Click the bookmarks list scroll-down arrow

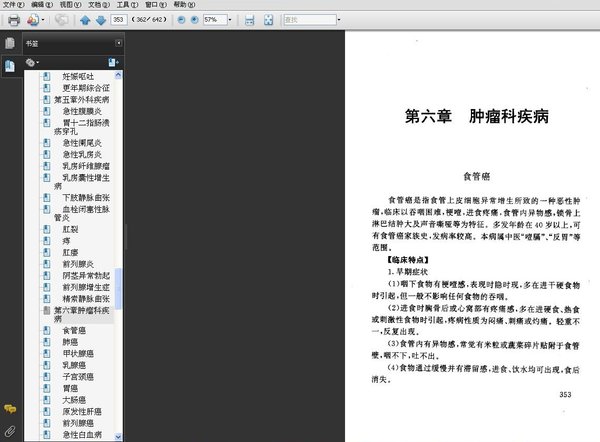pyautogui.click(x=118, y=436)
